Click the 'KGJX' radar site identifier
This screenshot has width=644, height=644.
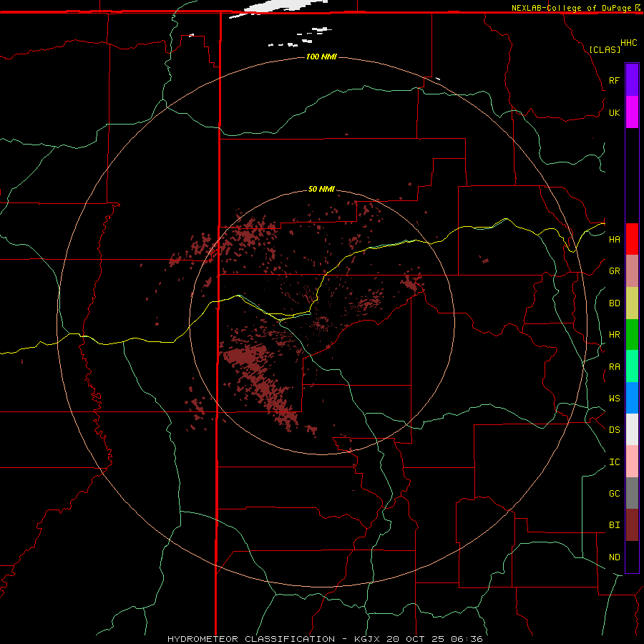(x=367, y=639)
